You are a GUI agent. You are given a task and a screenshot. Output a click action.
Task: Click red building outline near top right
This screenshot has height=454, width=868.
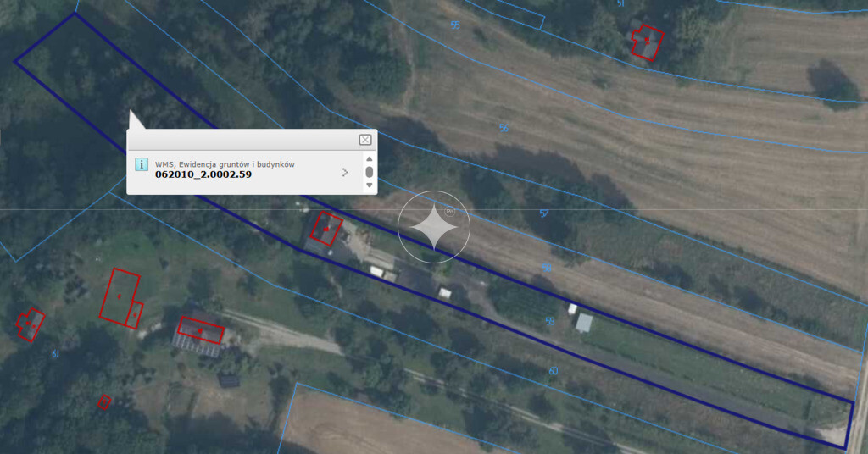(x=647, y=42)
